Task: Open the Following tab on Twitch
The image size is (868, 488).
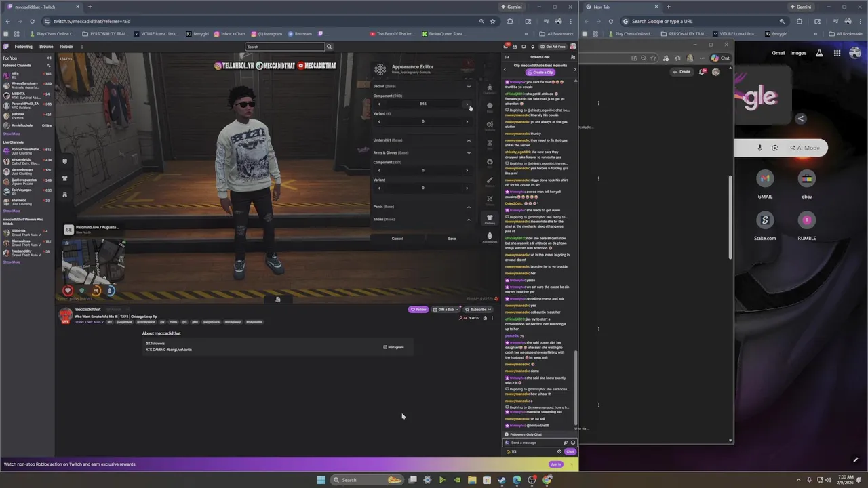Action: [23, 47]
